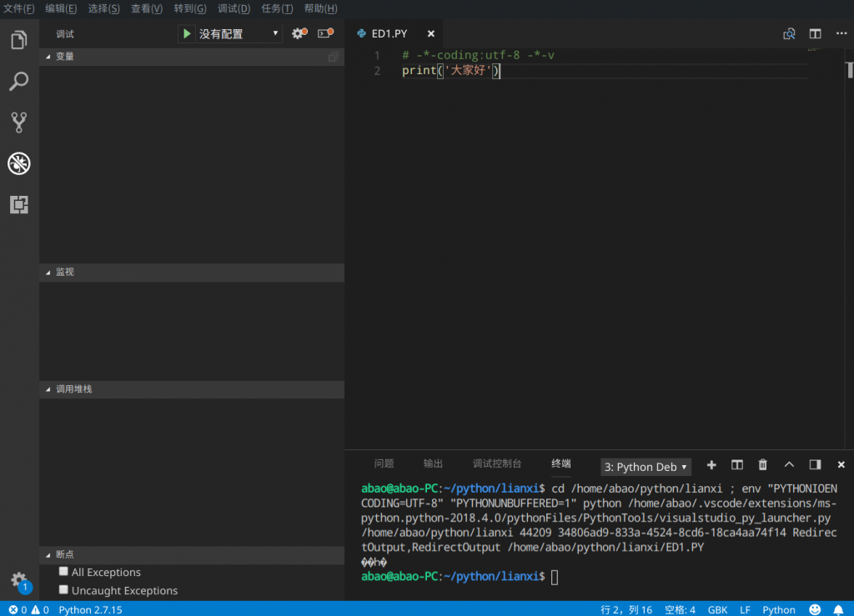Open the 调试 menu
The width and height of the screenshot is (854, 616).
(233, 8)
